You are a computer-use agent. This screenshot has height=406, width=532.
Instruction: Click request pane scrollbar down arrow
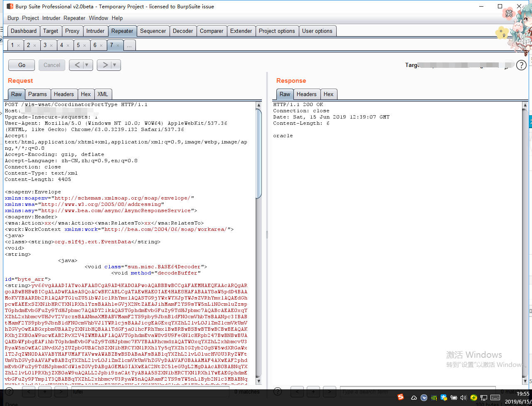tap(259, 381)
